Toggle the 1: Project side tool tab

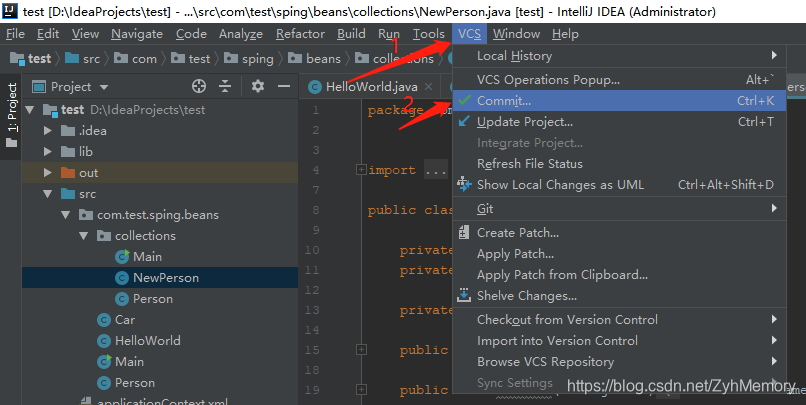click(11, 116)
